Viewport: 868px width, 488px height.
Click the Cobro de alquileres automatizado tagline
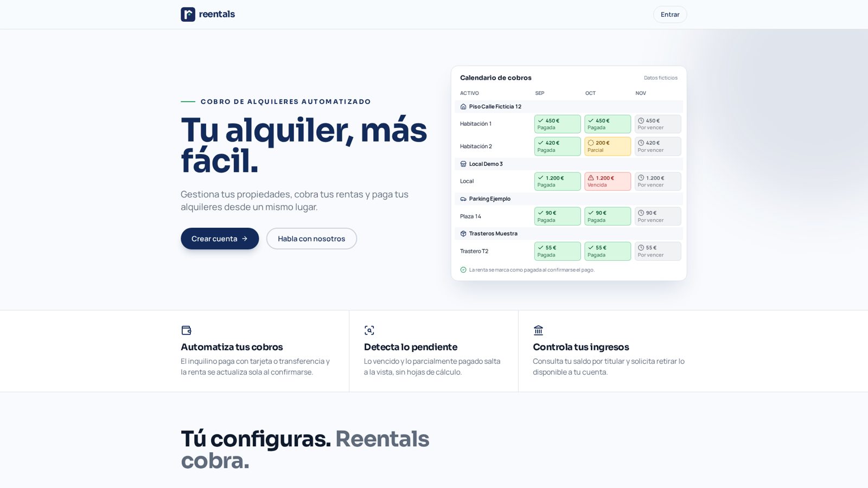click(x=286, y=101)
